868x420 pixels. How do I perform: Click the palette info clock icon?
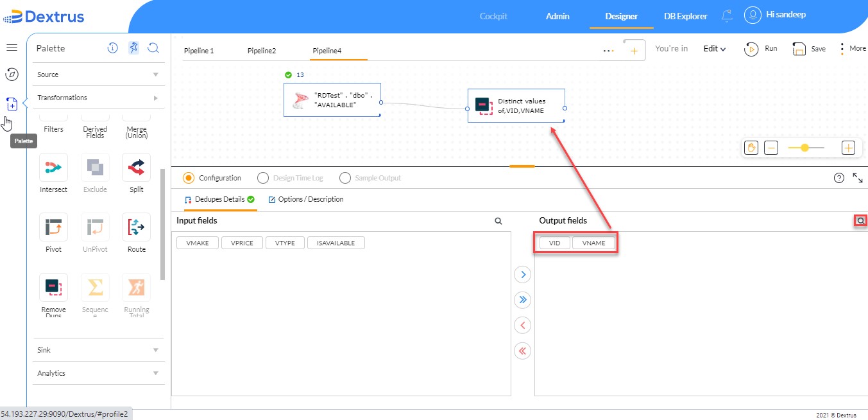pyautogui.click(x=113, y=48)
